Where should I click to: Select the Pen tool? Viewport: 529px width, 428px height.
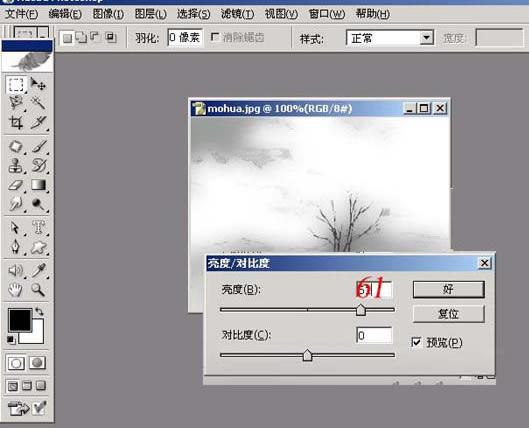16,247
